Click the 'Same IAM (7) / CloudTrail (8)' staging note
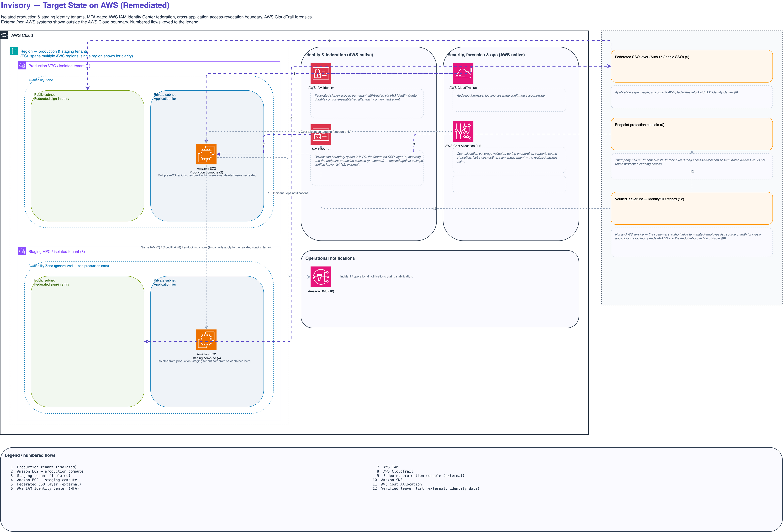 click(206, 247)
